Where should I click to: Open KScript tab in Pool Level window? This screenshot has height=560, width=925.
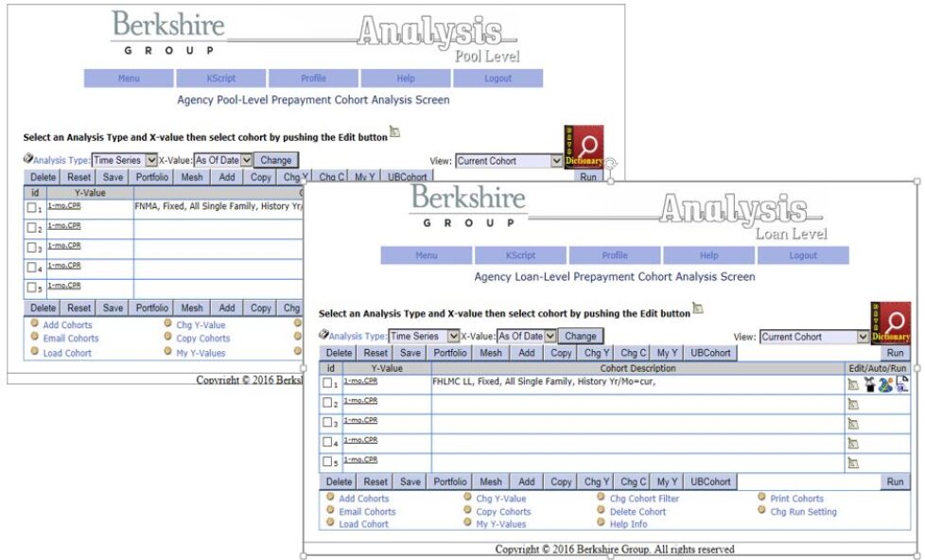[x=221, y=78]
